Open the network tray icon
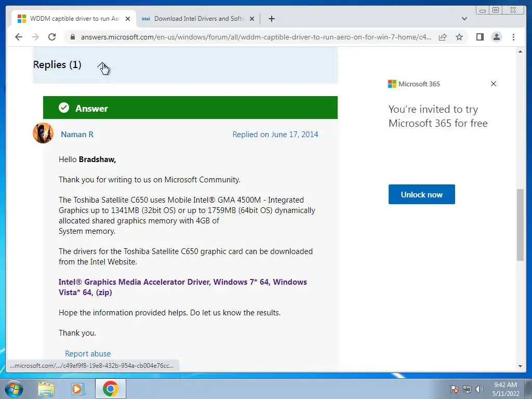The height and width of the screenshot is (399, 532). coord(467,389)
